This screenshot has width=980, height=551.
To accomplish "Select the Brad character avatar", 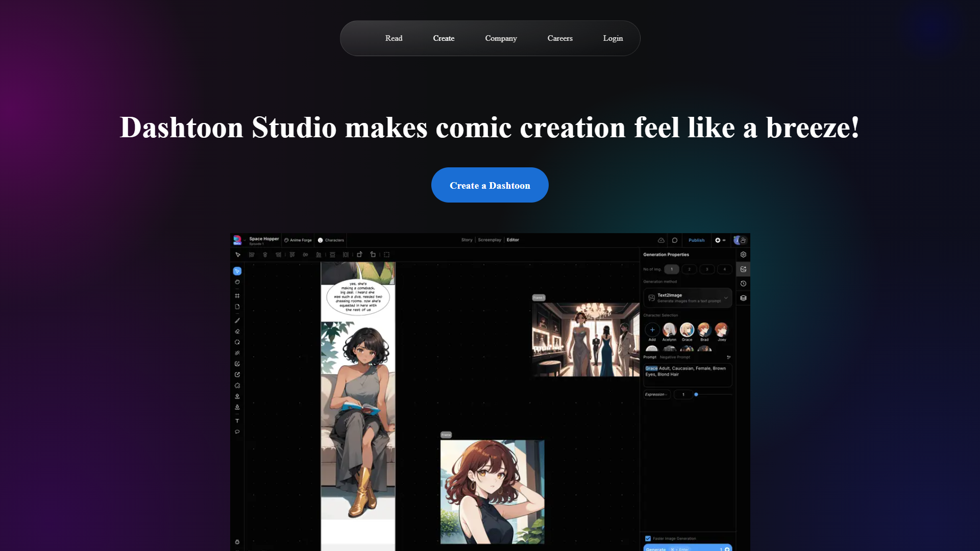I will 704,330.
